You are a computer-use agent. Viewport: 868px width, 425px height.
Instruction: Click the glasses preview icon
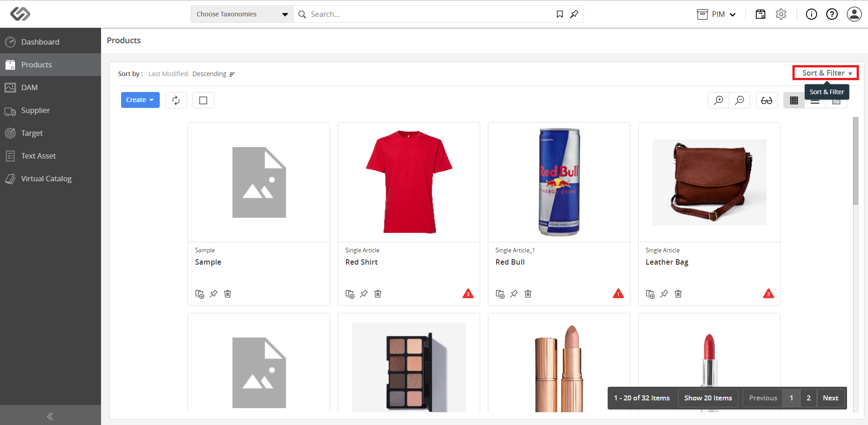coord(767,100)
